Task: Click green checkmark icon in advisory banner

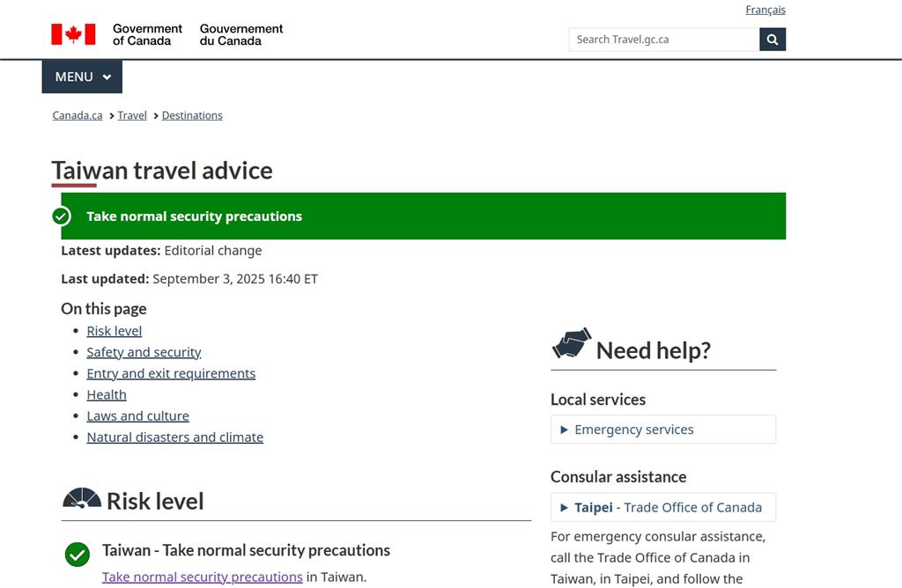Action: (62, 217)
